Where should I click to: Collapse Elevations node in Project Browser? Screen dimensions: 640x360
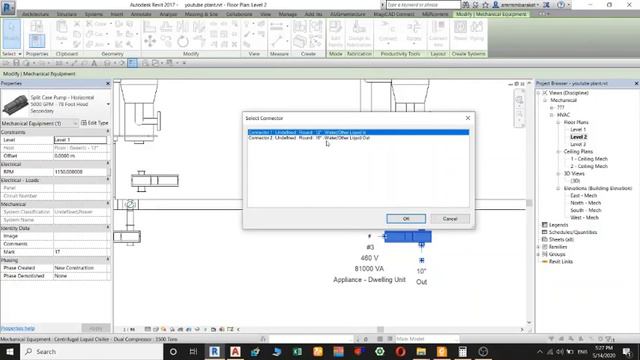(558, 188)
